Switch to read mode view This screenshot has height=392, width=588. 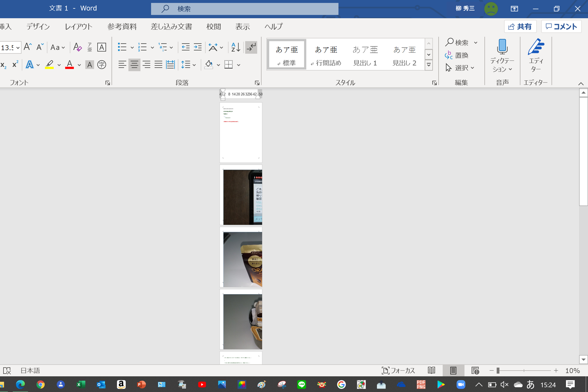(x=432, y=370)
